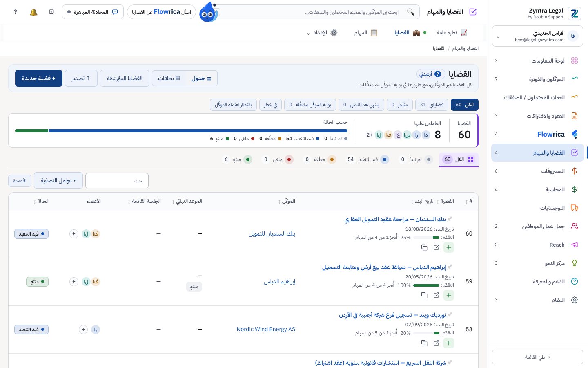Click global search field for clients
Viewport: 588px width, 368px height.
coord(318,12)
